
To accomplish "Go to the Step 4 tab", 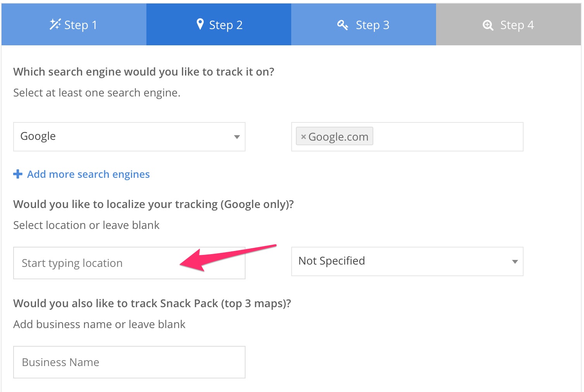I will (508, 24).
